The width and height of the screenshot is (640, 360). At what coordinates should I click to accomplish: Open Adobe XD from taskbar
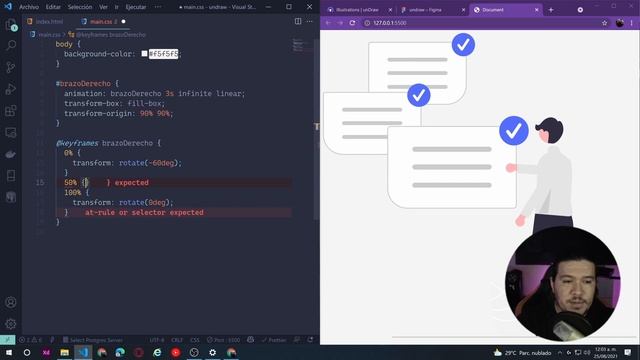click(x=46, y=352)
